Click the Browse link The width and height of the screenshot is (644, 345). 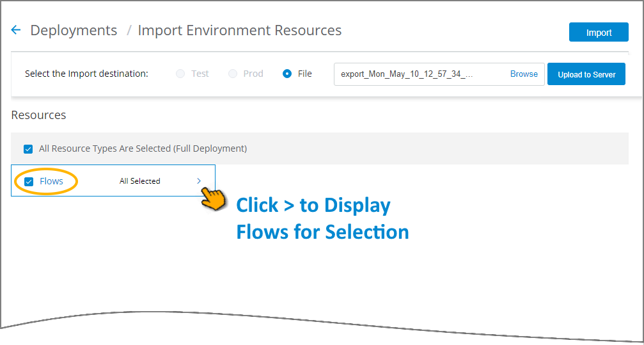tap(524, 74)
